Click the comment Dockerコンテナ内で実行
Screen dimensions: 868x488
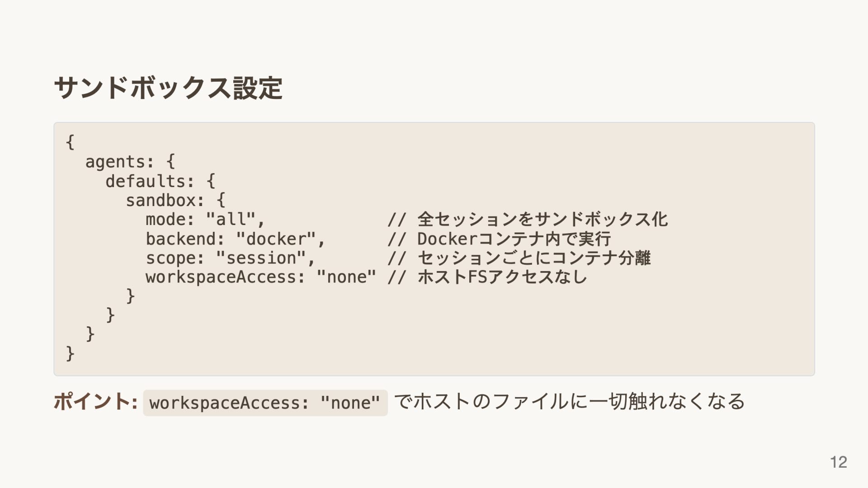514,239
